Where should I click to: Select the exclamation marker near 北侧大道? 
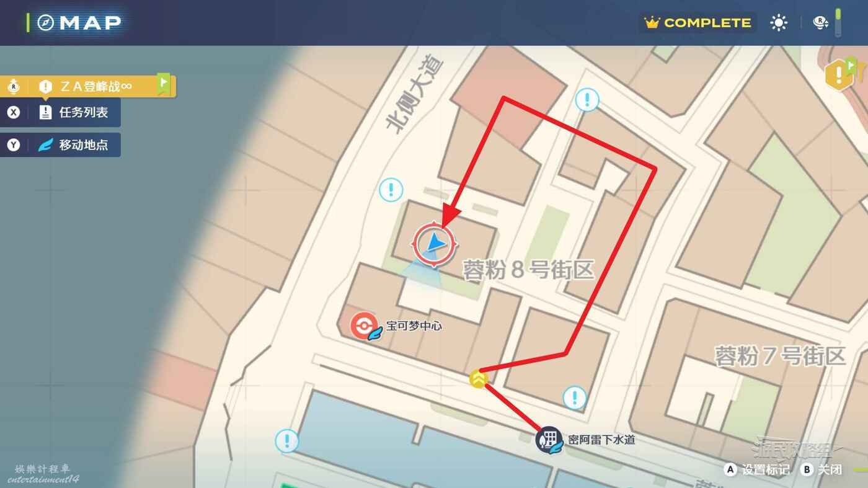coord(391,189)
